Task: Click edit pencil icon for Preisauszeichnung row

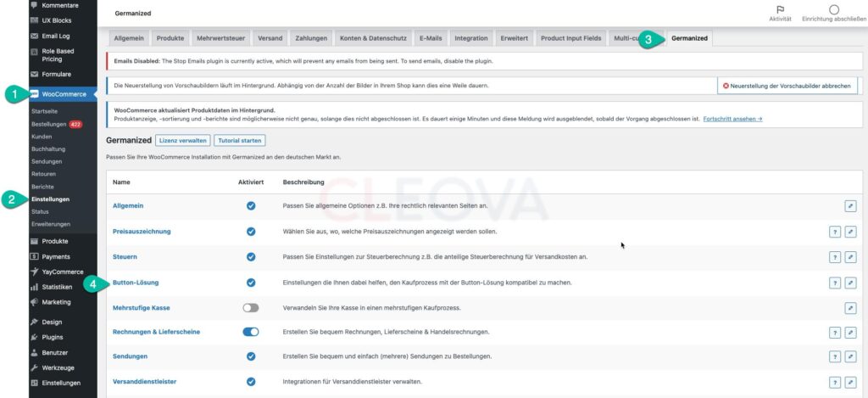Action: click(850, 232)
